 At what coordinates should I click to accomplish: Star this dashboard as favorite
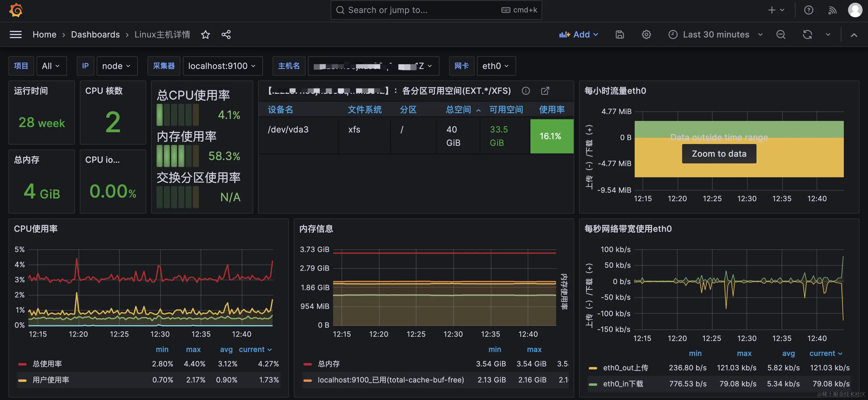click(x=205, y=34)
